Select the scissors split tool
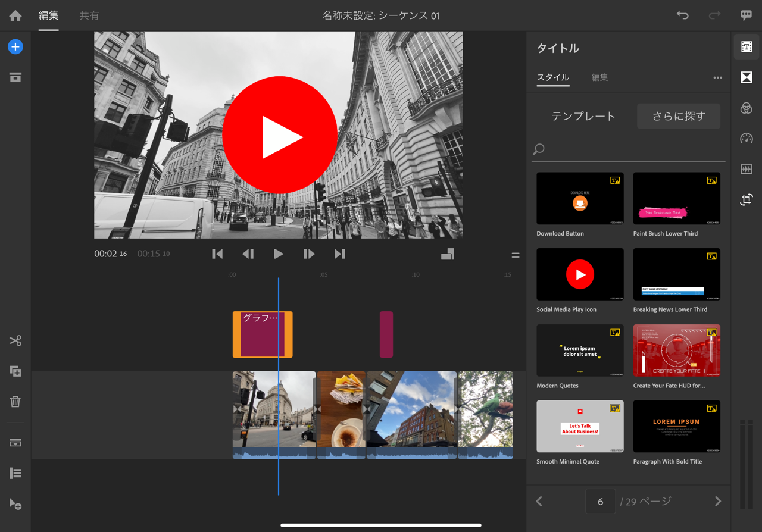 point(15,340)
